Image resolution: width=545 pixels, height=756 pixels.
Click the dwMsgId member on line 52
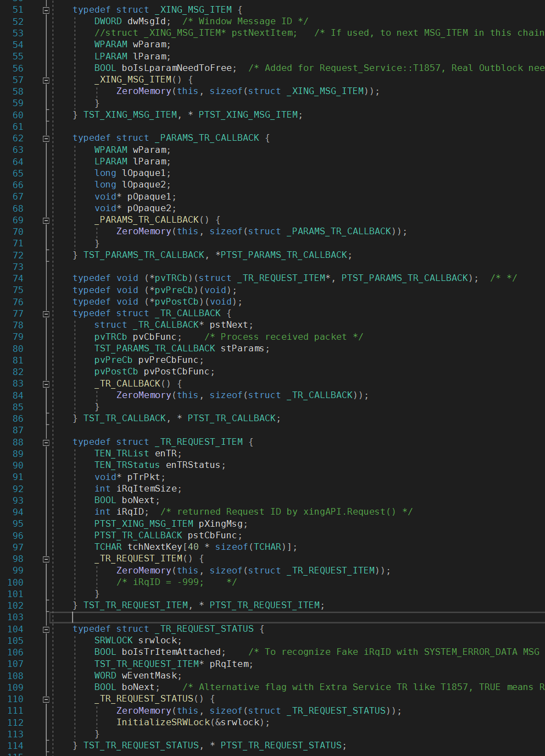pyautogui.click(x=146, y=21)
